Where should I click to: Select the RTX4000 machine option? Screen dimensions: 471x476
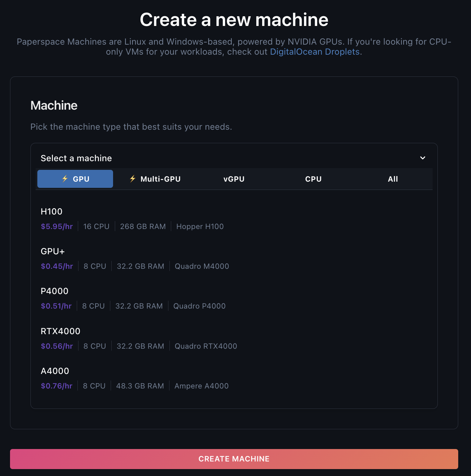pos(234,339)
